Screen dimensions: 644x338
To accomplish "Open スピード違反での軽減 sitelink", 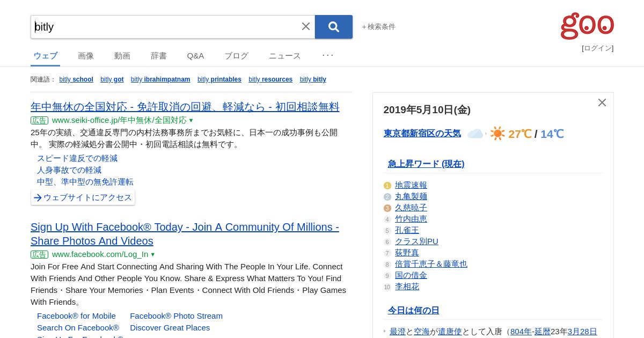I will 77,158.
